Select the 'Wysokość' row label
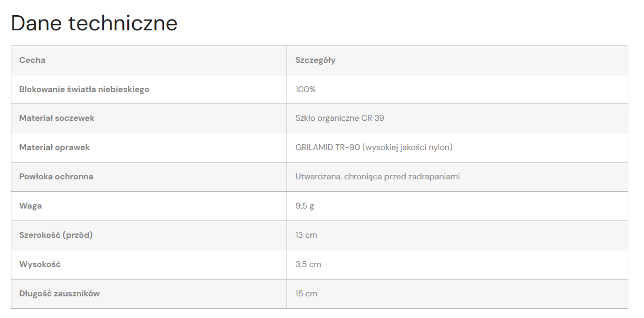Screen dimensions: 644x318 [40, 264]
